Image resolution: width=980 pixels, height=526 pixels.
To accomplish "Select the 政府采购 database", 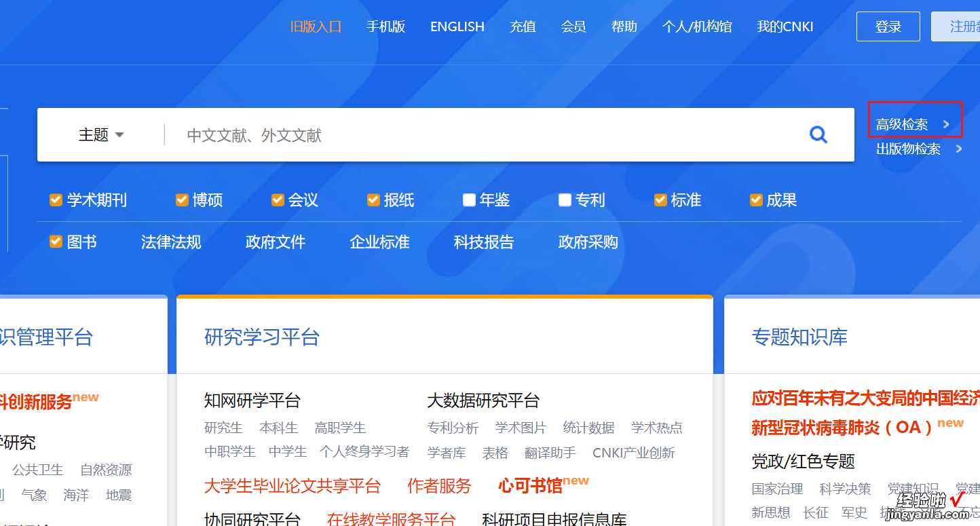I will coord(588,242).
